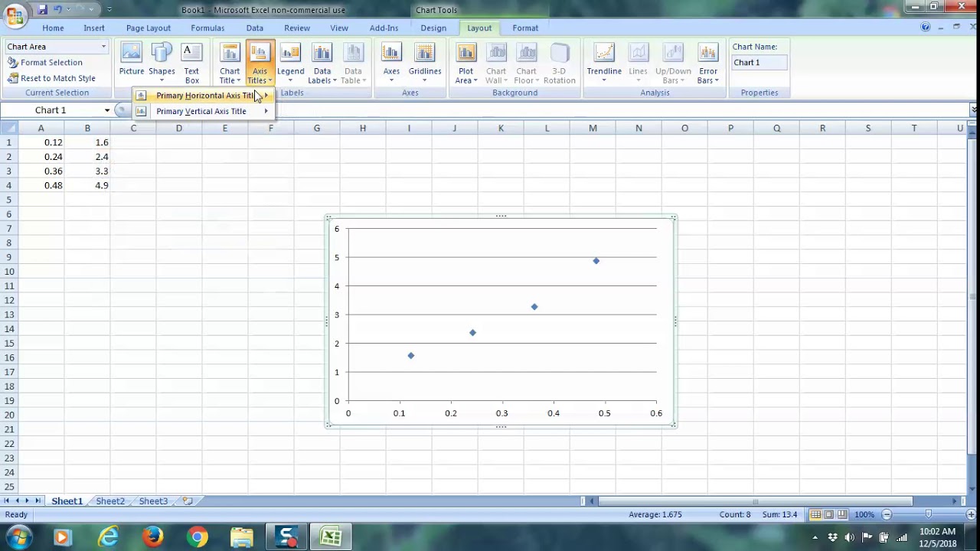This screenshot has height=551, width=980.
Task: Open the Formulas ribbon tab
Action: coord(207,28)
